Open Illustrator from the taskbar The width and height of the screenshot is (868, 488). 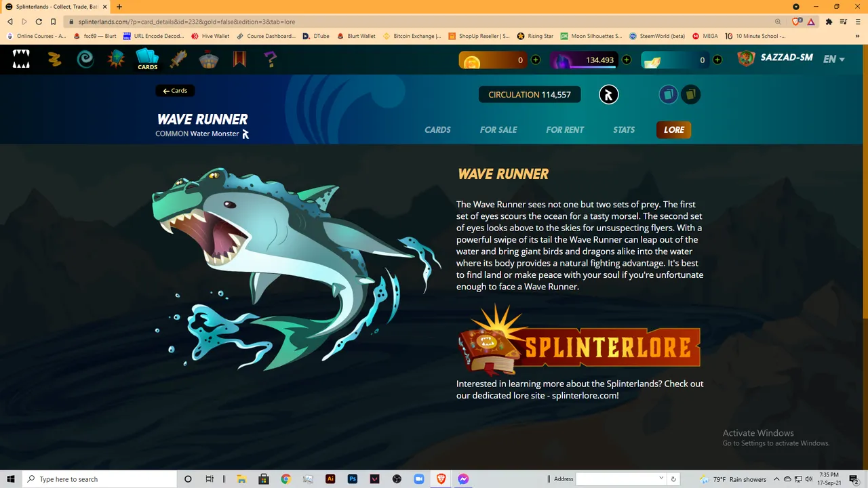pos(330,479)
